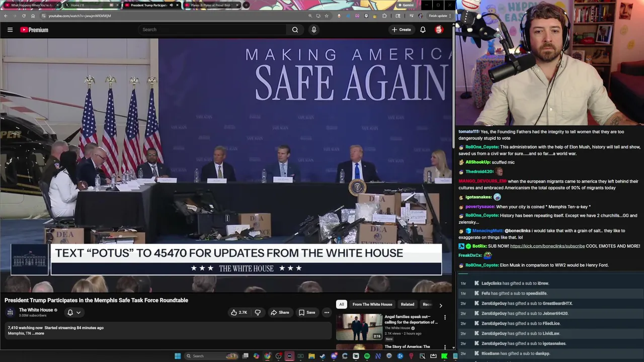Open a new browser tab
The height and width of the screenshot is (362, 644).
(x=246, y=5)
